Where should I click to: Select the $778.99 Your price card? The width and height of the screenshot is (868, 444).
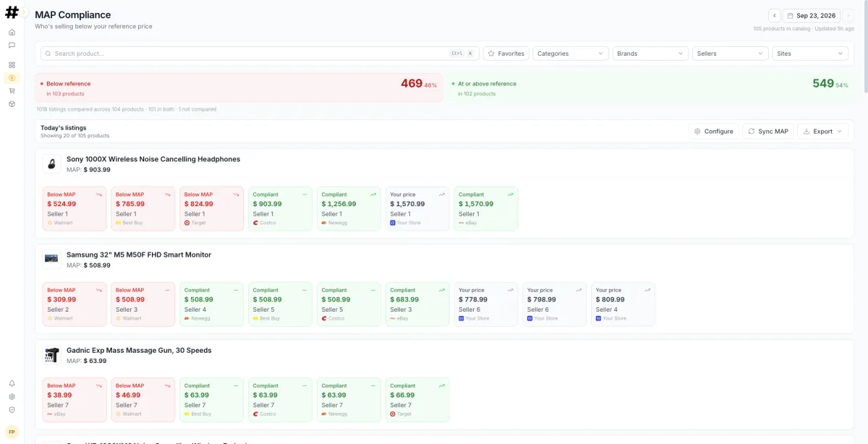[486, 304]
